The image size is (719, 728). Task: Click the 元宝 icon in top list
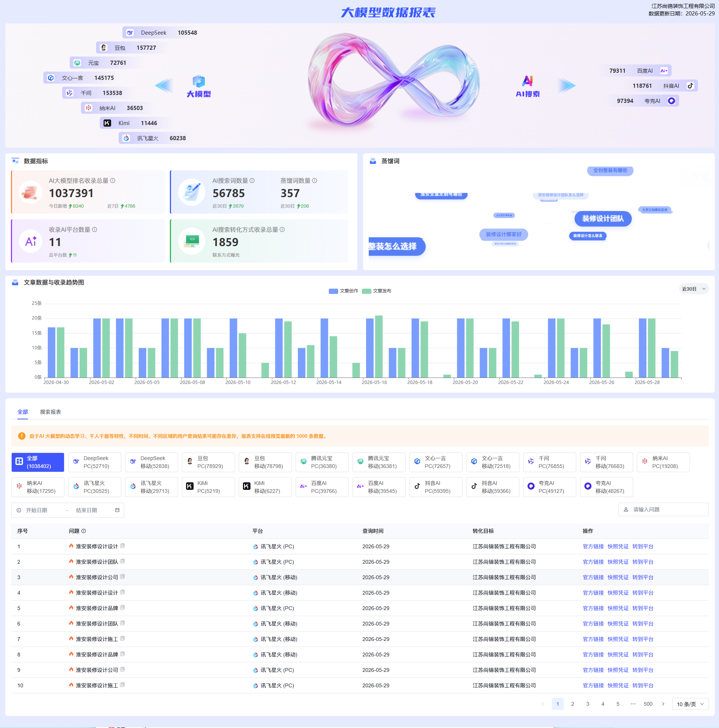click(77, 63)
